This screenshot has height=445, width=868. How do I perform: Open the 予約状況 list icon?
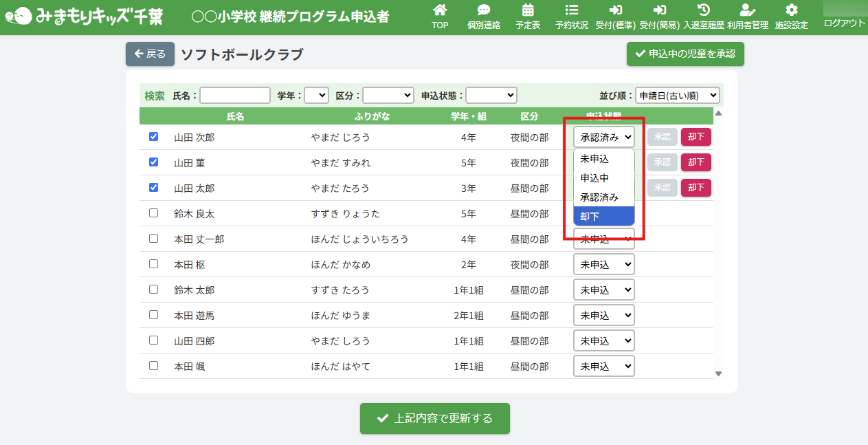coord(571,10)
